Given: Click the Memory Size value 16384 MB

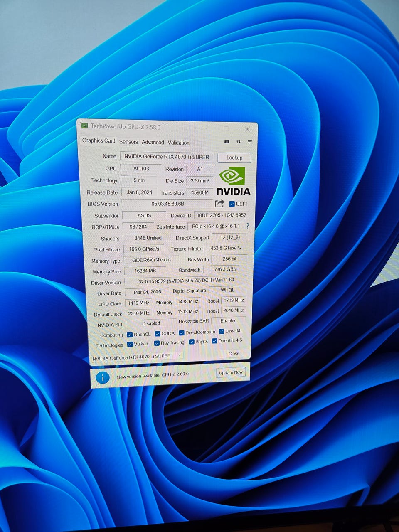Looking at the screenshot, I should pos(145,271).
